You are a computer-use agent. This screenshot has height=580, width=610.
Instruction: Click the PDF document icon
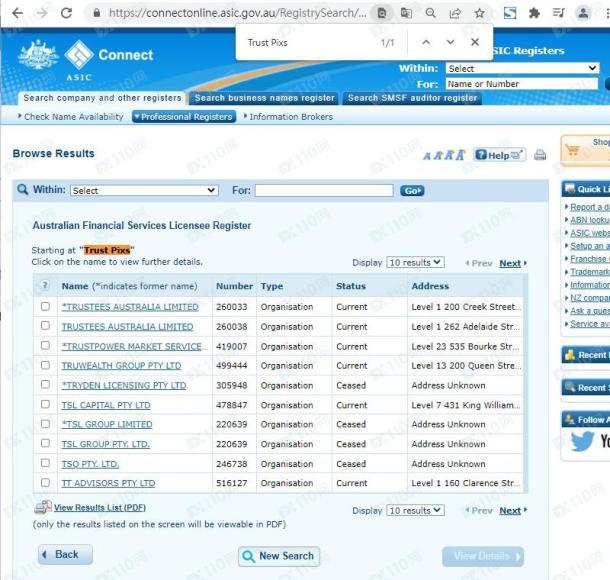[43, 507]
